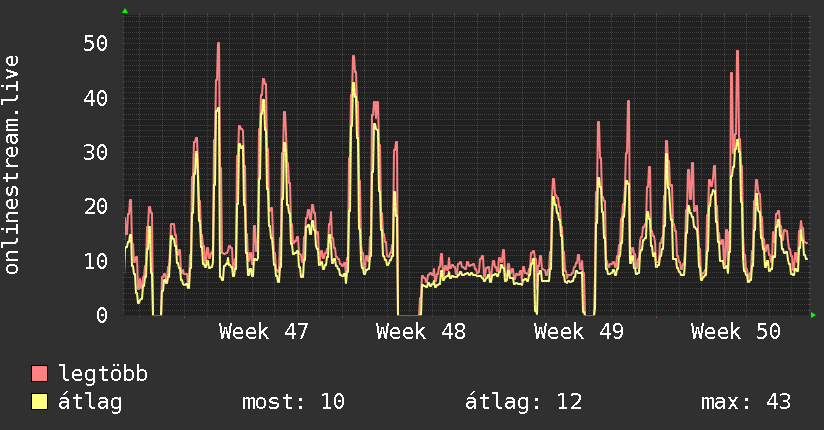The height and width of the screenshot is (430, 824).
Task: Click the yellow átlag legend swatch
Action: (39, 402)
